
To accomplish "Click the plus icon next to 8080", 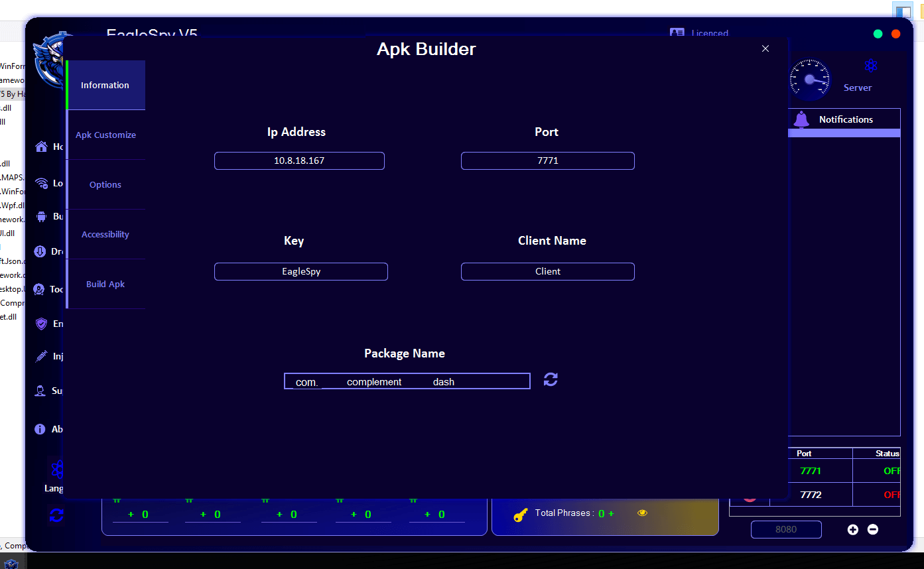I will [x=853, y=529].
